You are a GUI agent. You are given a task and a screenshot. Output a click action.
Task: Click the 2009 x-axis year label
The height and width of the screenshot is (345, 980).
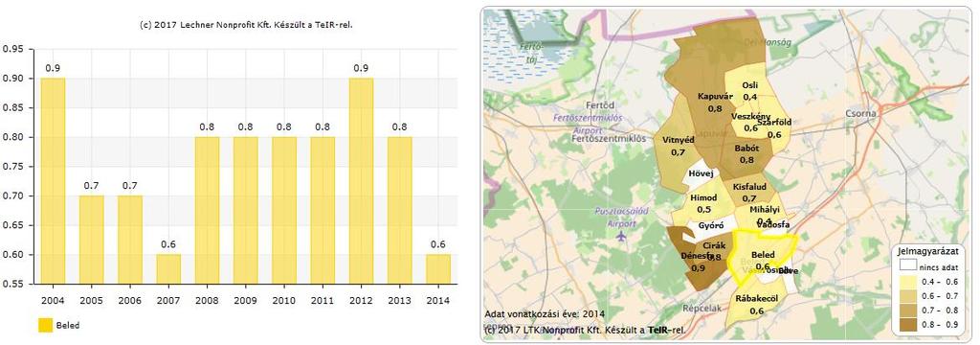point(246,301)
